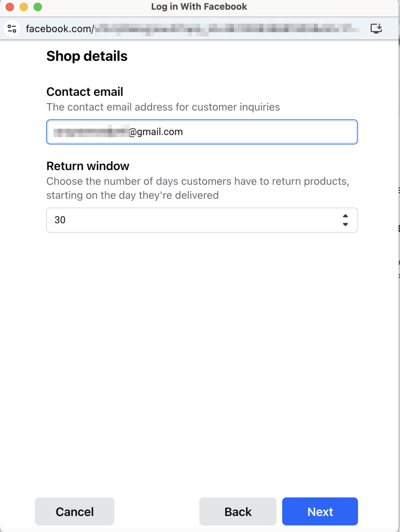Focus the Contact email input field
The height and width of the screenshot is (532, 400).
[240, 132]
